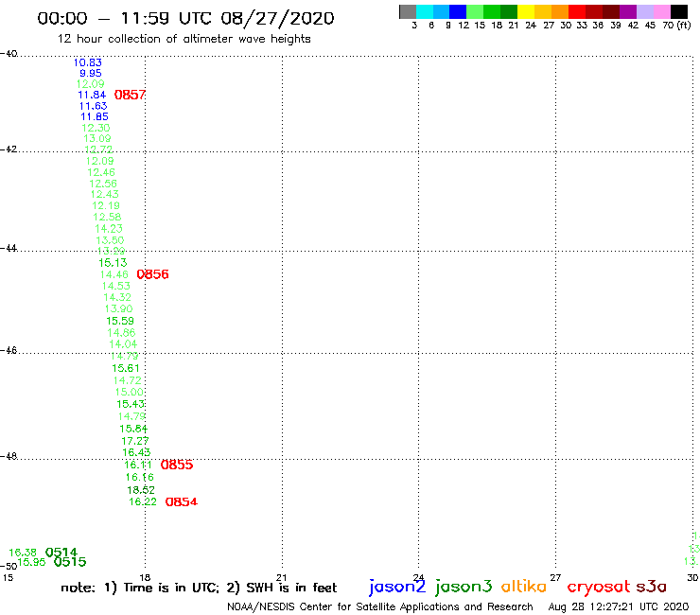
Task: Click the red 0855 time stamp
Action: (177, 465)
